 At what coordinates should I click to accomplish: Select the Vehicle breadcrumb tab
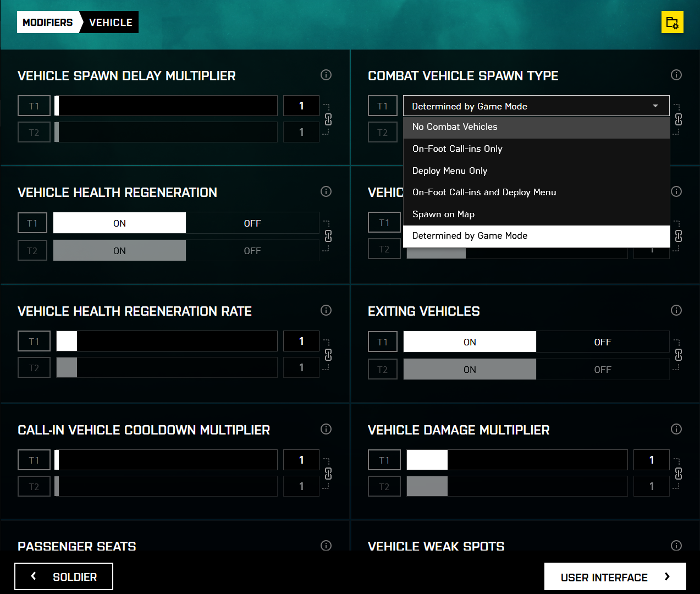click(111, 22)
